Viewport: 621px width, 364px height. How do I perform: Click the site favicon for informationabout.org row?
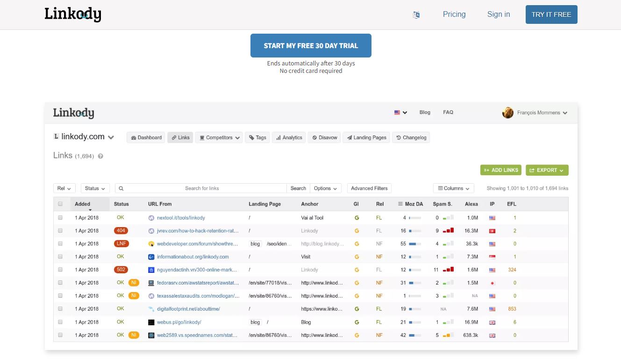[151, 257]
